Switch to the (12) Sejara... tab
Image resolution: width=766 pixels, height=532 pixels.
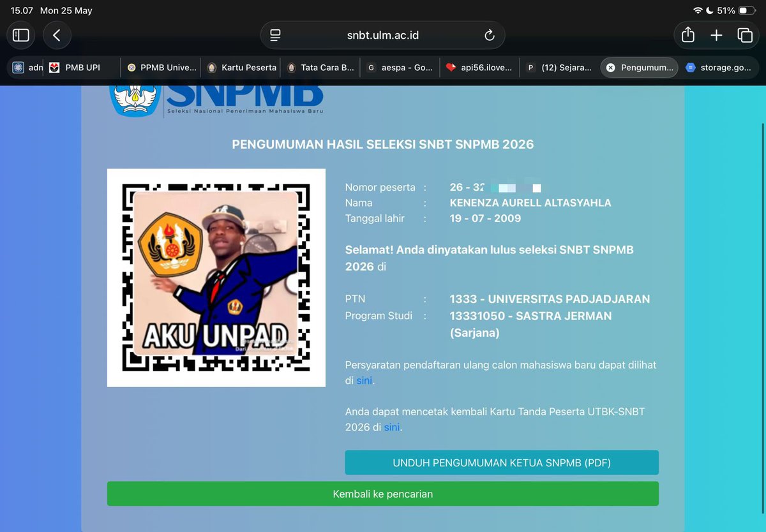pyautogui.click(x=559, y=67)
